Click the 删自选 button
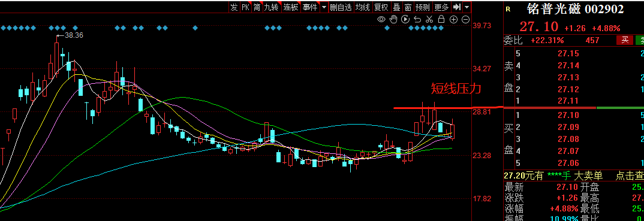The width and height of the screenshot is (644, 221). pyautogui.click(x=341, y=7)
